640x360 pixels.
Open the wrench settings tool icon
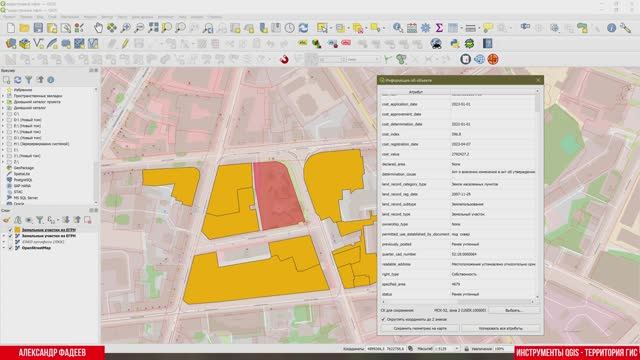(625, 28)
